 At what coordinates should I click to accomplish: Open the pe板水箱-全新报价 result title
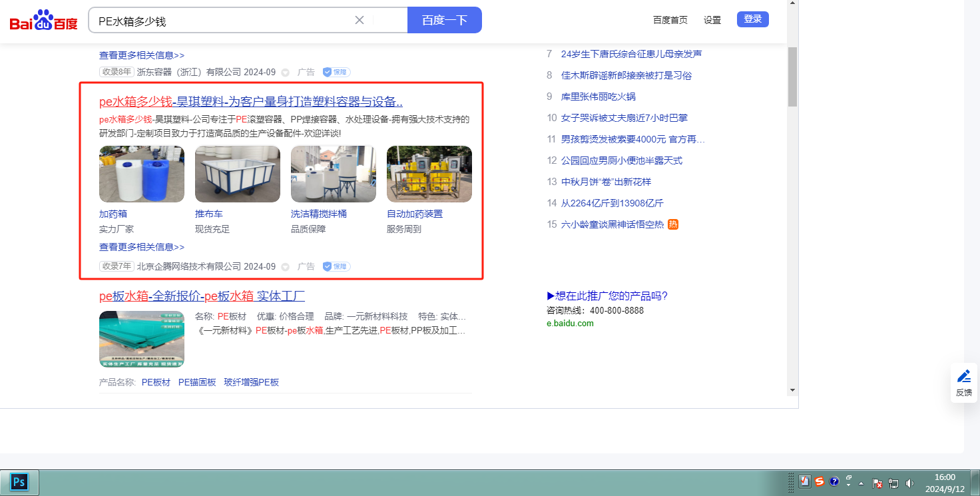click(x=202, y=296)
